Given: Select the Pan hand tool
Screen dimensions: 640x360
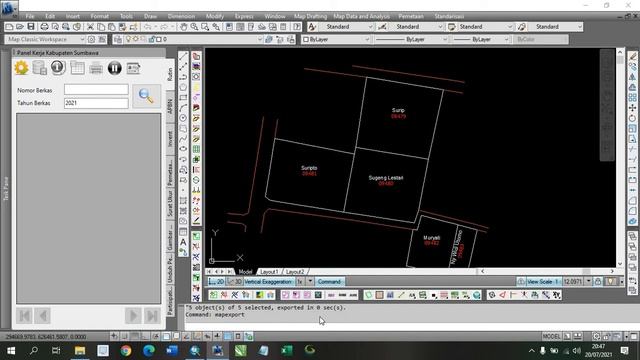Looking at the screenshot, I should coord(184,27).
